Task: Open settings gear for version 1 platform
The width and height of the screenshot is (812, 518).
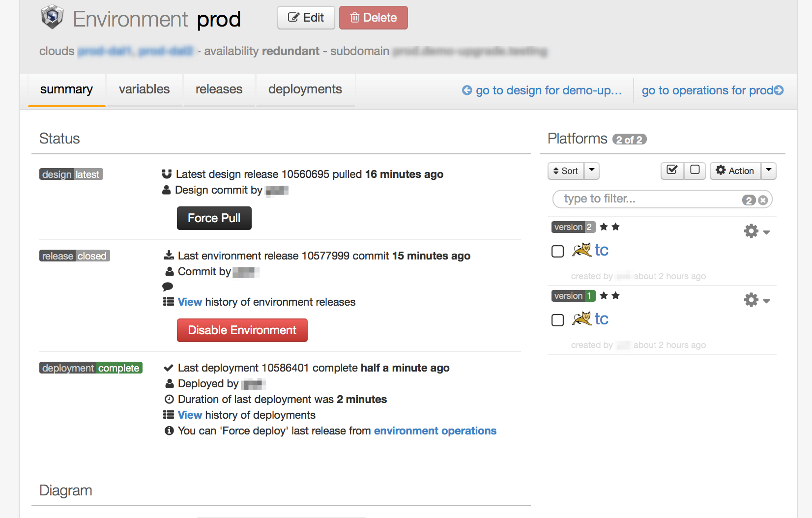Action: pos(751,299)
